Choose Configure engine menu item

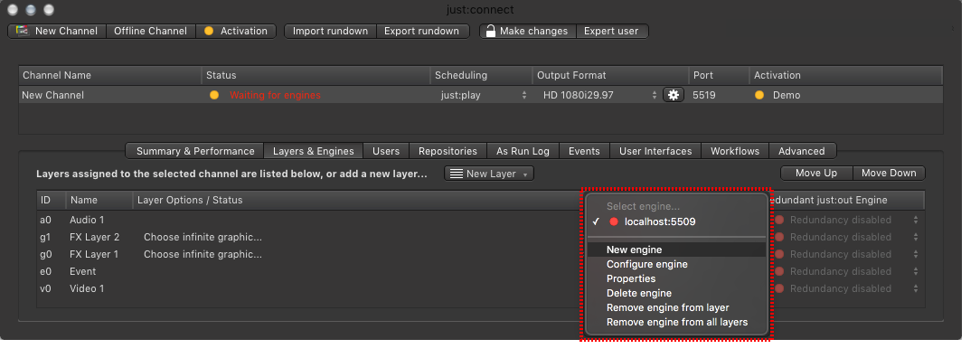click(x=677, y=264)
